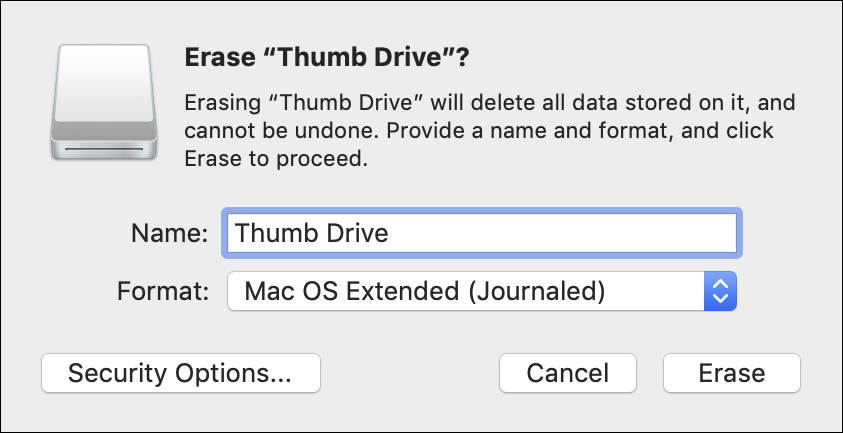The height and width of the screenshot is (433, 843).
Task: Click the external drive icon
Action: pyautogui.click(x=104, y=102)
